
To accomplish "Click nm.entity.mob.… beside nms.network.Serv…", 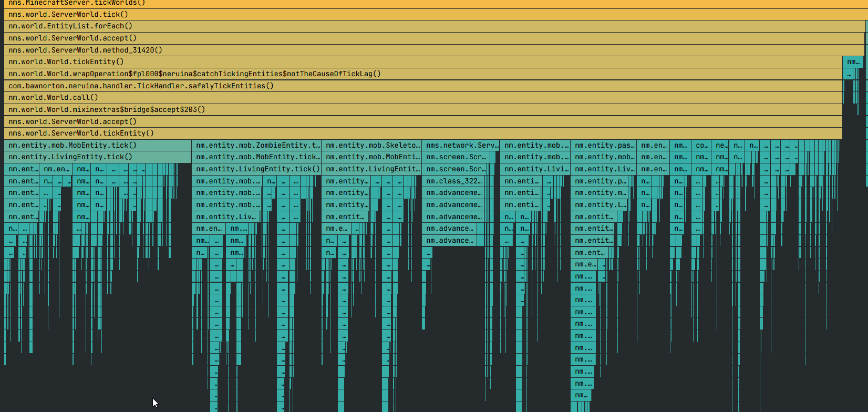I will 535,146.
